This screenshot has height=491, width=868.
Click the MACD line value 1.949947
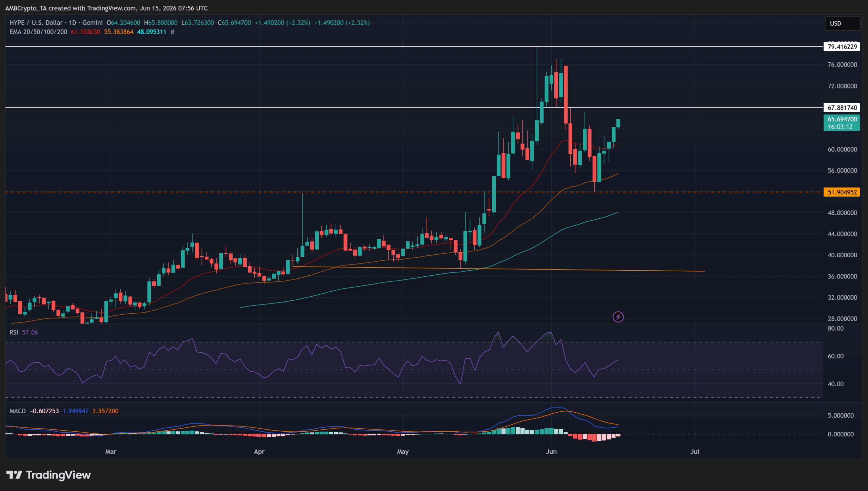tap(76, 411)
